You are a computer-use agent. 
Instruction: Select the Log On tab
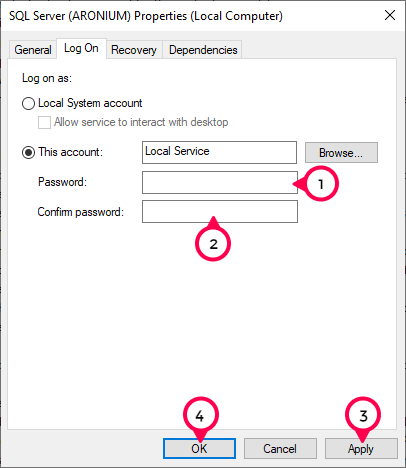[x=81, y=49]
